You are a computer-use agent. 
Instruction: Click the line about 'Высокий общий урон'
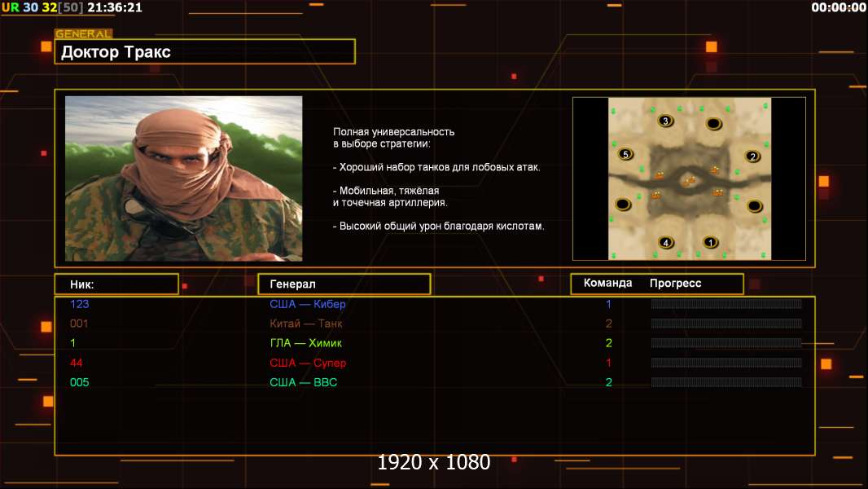[438, 226]
